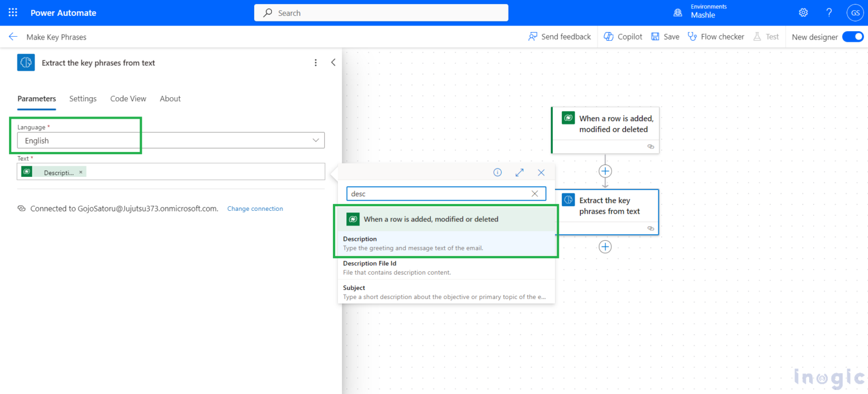This screenshot has width=868, height=394.
Task: Switch to the Settings tab
Action: [x=83, y=98]
